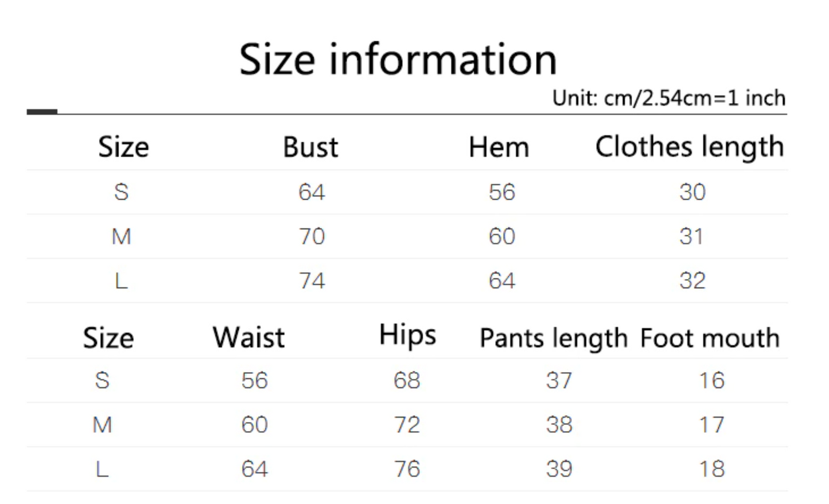The image size is (829, 504).
Task: Click the Pants length value 38
Action: pyautogui.click(x=559, y=425)
